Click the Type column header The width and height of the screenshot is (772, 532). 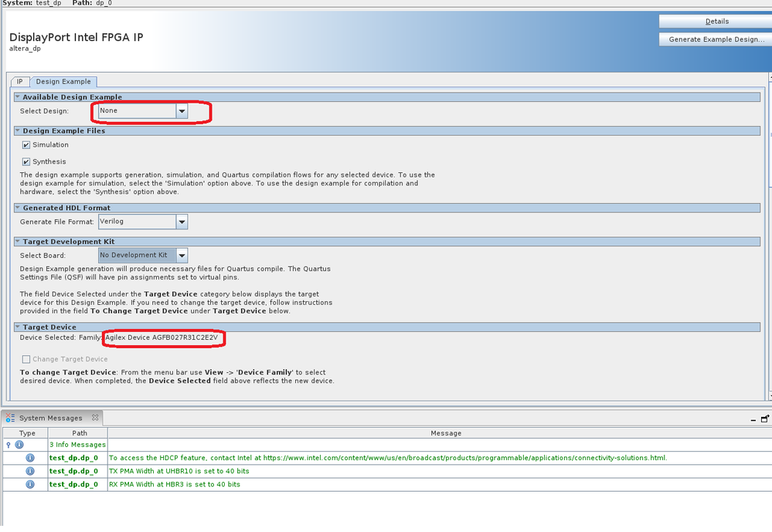26,433
